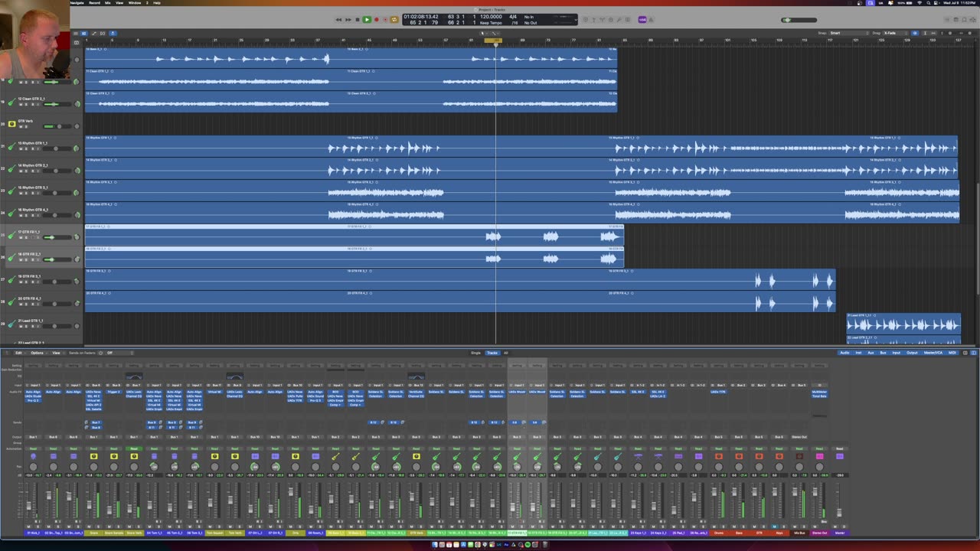Mute the Master channel strip
This screenshot has width=980, height=551.
pos(836,527)
